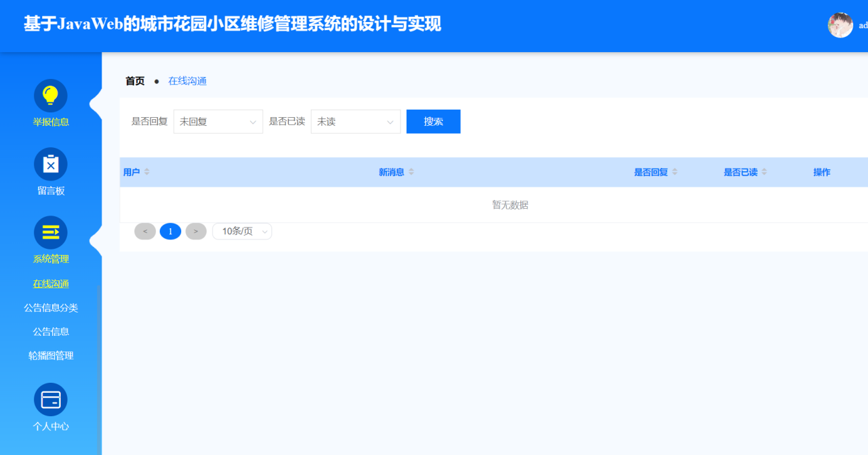Open the 是否已读 dropdown showing 未读
868x455 pixels.
click(356, 122)
